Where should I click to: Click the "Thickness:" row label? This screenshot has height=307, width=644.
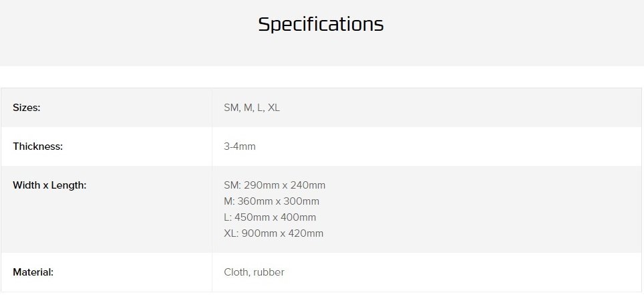[37, 146]
